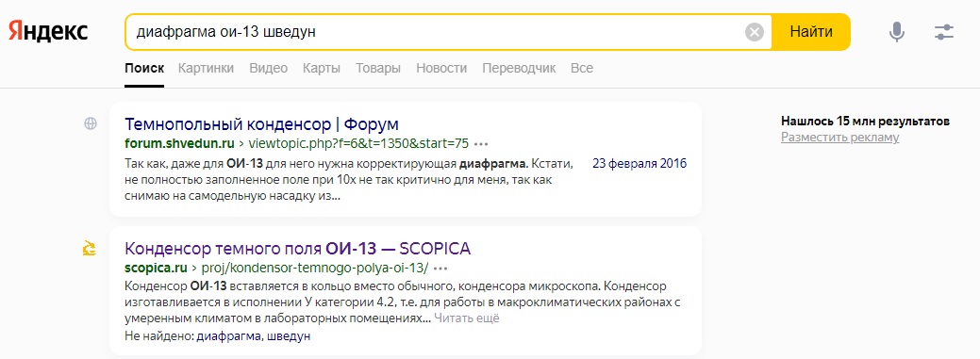The image size is (980, 359).
Task: Click the SCOPICA site favicon icon
Action: pos(90,249)
